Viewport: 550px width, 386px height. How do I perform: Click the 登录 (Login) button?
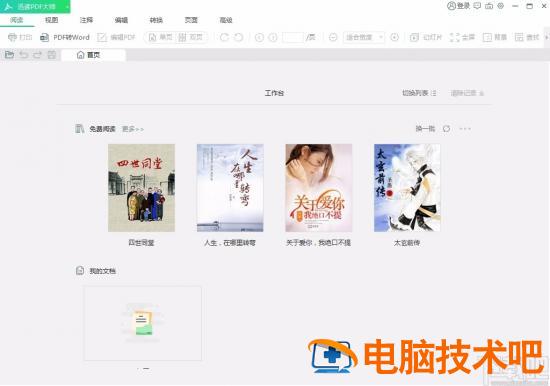tap(458, 6)
